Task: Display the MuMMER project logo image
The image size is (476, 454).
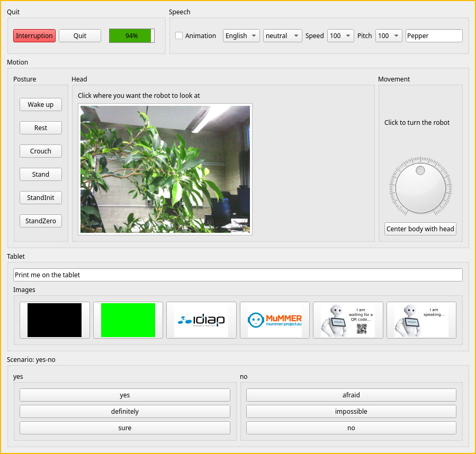Action: pyautogui.click(x=274, y=320)
